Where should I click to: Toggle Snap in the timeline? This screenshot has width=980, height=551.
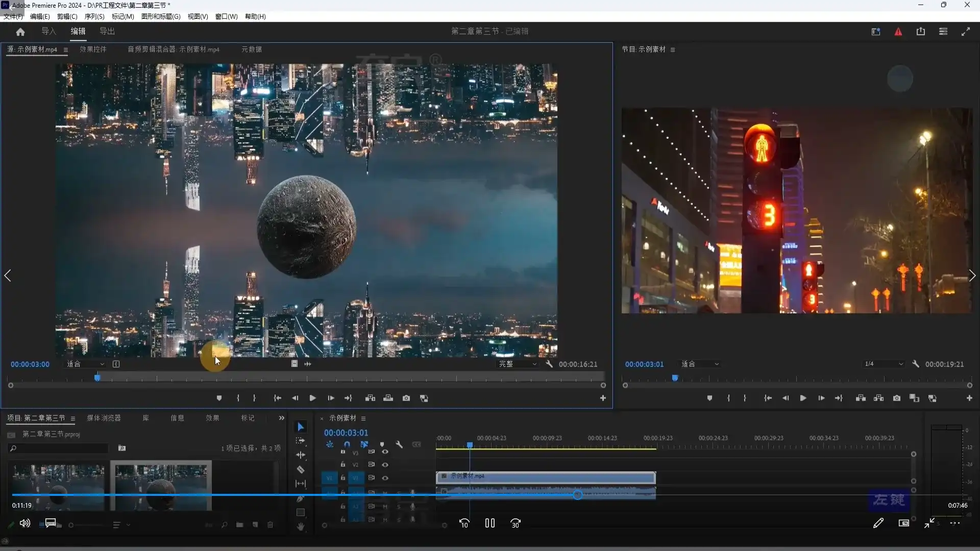pos(347,444)
